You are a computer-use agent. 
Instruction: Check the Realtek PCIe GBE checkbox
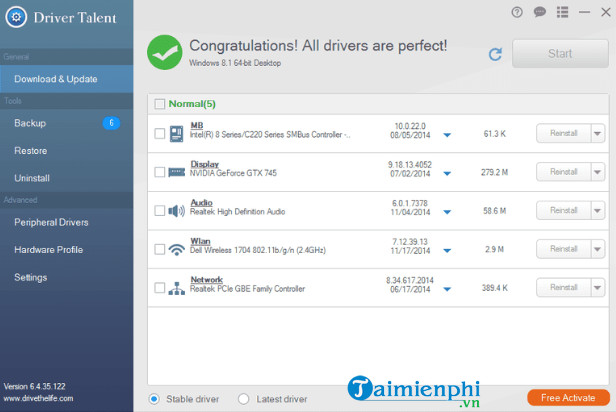pyautogui.click(x=160, y=287)
